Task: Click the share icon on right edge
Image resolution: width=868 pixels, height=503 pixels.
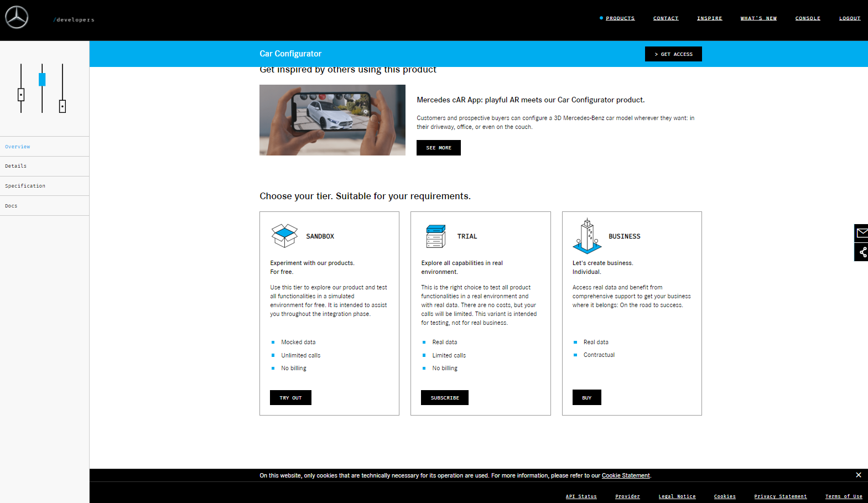Action: pyautogui.click(x=862, y=252)
